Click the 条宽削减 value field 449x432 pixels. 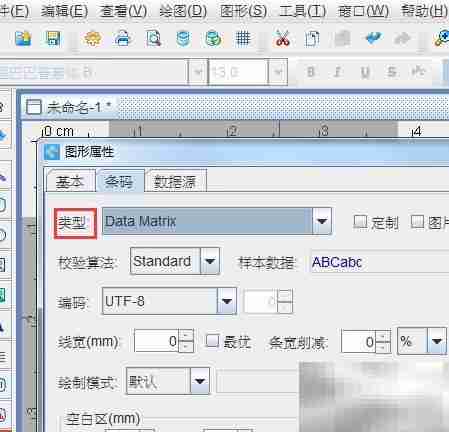358,341
